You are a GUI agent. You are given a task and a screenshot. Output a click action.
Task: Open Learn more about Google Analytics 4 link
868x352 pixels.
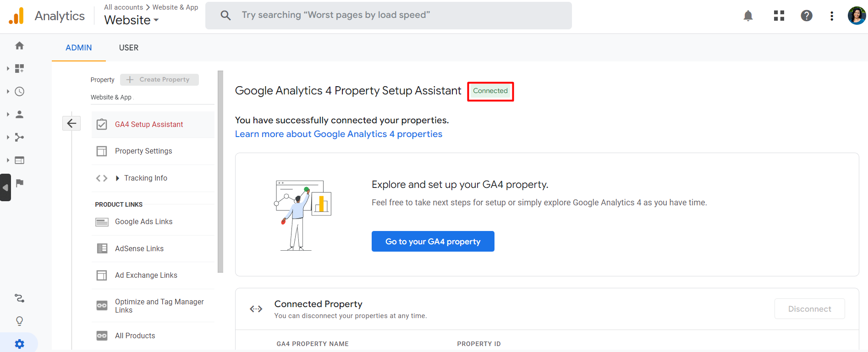pos(338,134)
